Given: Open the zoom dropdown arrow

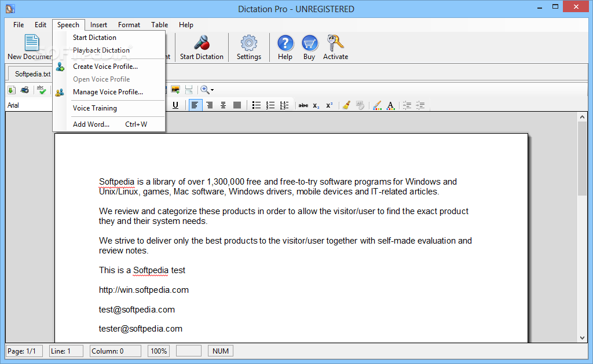Looking at the screenshot, I should pos(212,90).
